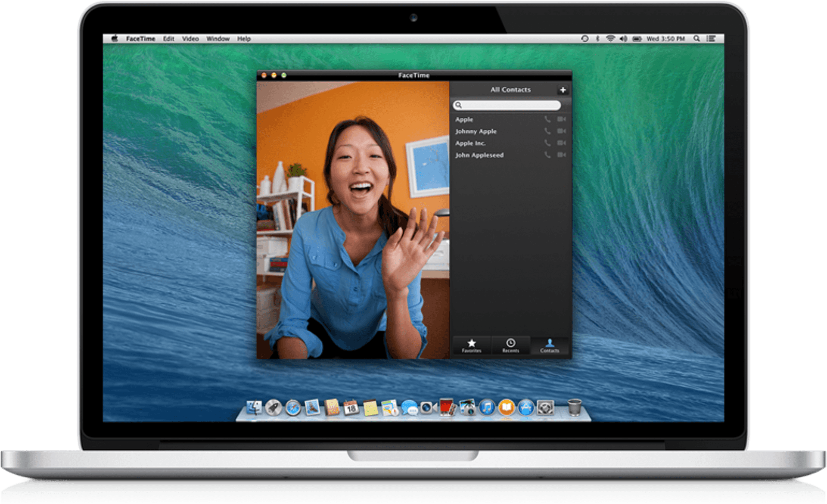Open iPhoto from the dock
The width and height of the screenshot is (827, 504).
pos(467,407)
